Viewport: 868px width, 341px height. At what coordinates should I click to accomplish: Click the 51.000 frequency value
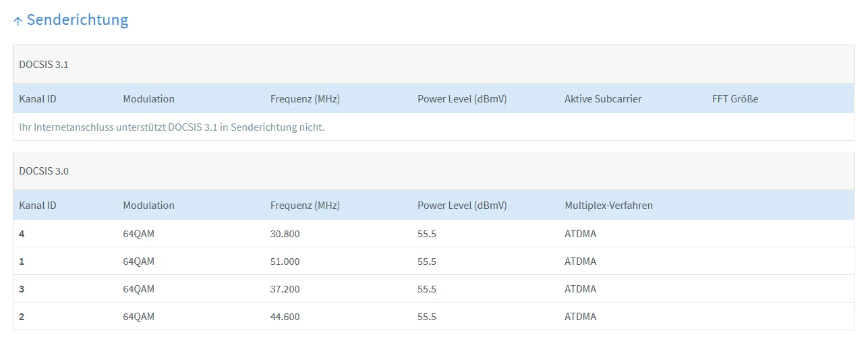[x=285, y=261]
